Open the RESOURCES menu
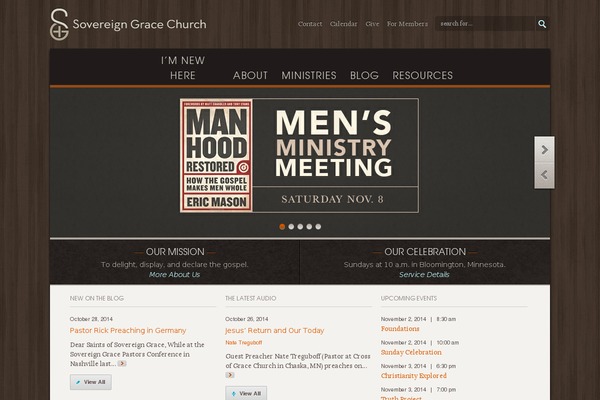 pyautogui.click(x=422, y=75)
